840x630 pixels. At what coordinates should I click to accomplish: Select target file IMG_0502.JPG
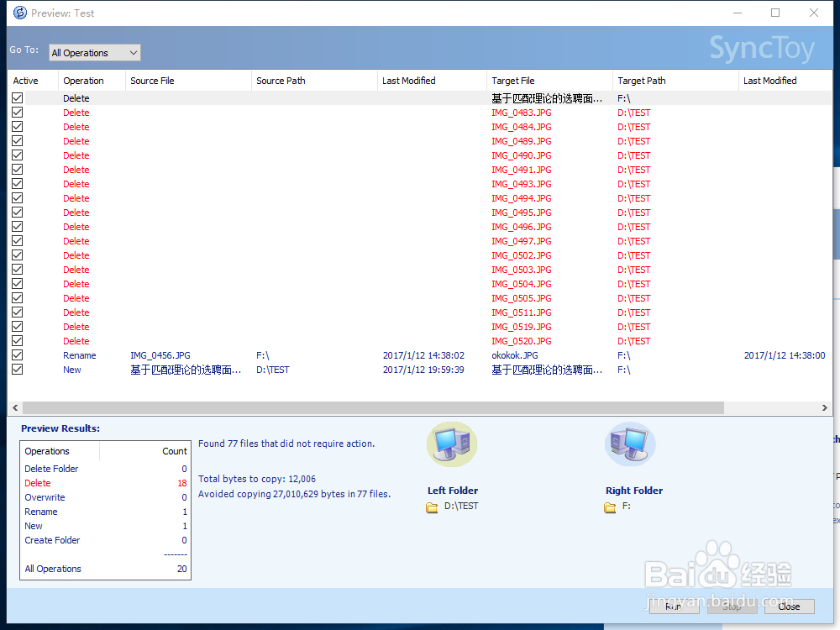pyautogui.click(x=522, y=255)
